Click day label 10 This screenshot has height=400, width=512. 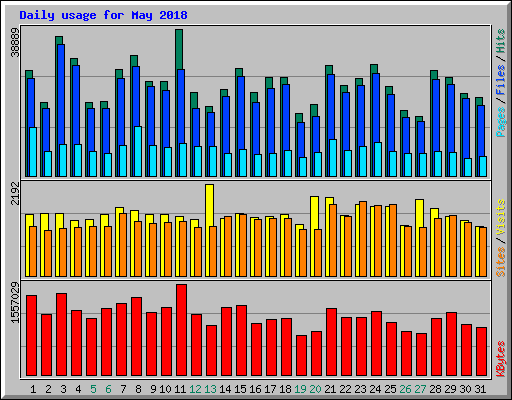(165, 389)
